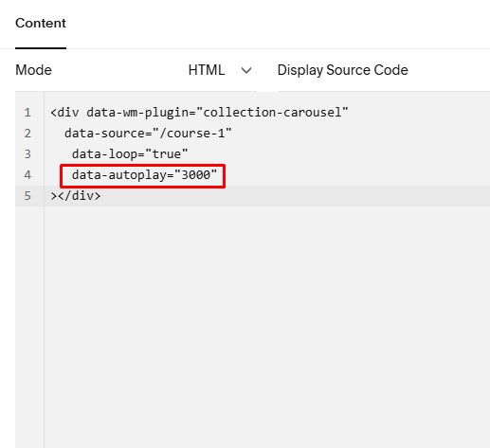Select line number 4 in the gutter
The image size is (490, 448).
[x=27, y=175]
